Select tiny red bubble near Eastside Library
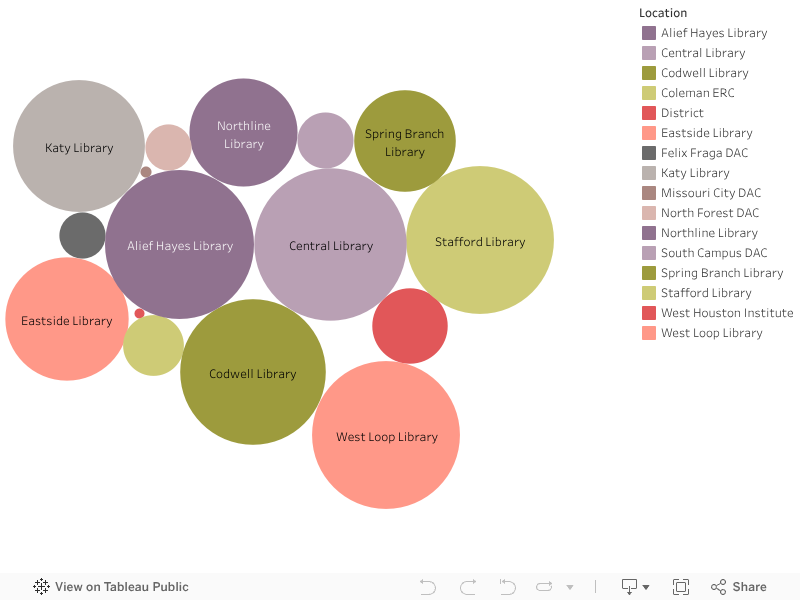This screenshot has height=600, width=800. (x=139, y=313)
